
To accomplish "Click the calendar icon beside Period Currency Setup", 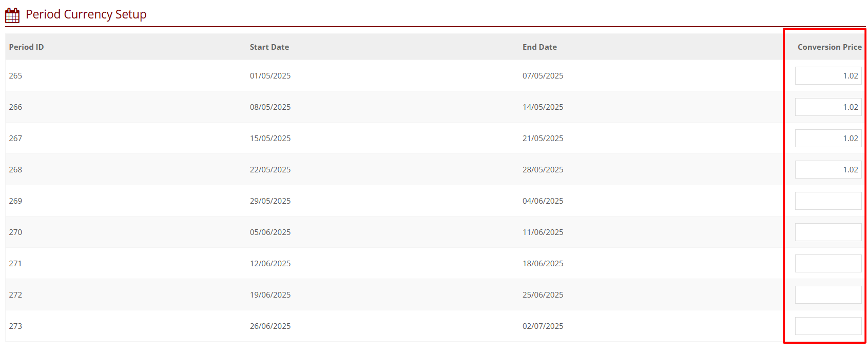I will point(12,15).
